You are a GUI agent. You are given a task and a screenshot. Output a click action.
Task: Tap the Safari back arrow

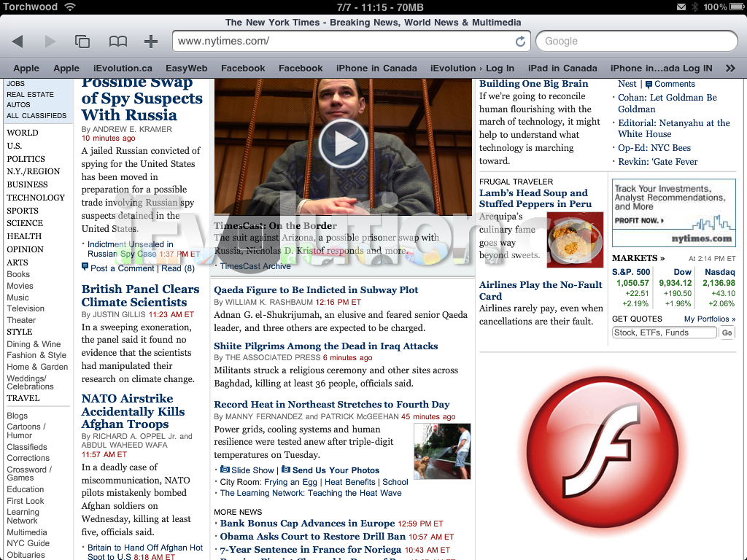pyautogui.click(x=18, y=42)
